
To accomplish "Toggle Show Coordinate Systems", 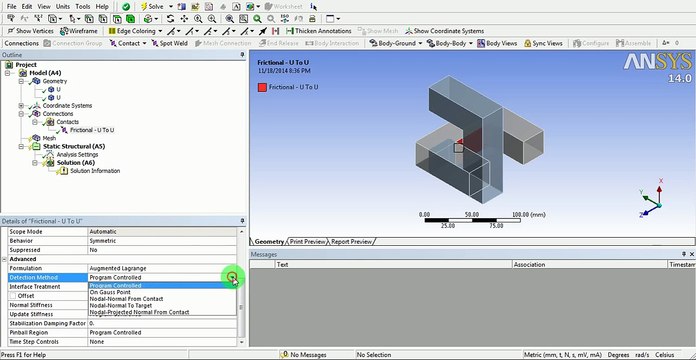I will 444,31.
